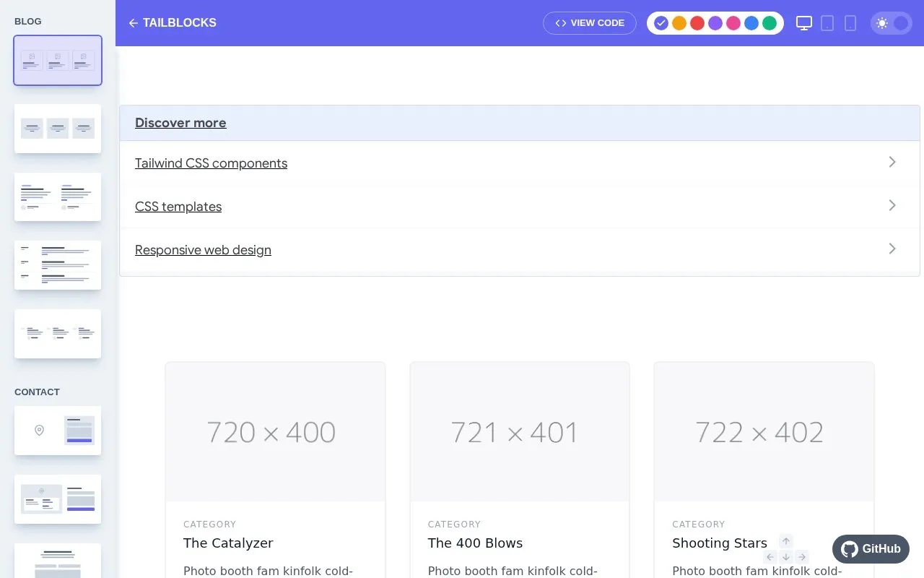Viewport: 924px width, 578px height.
Task: Open the View Code button
Action: click(x=590, y=23)
